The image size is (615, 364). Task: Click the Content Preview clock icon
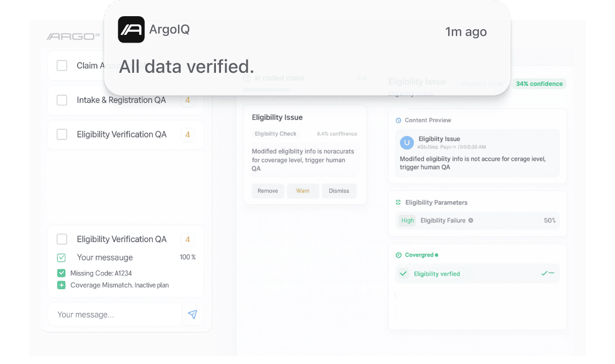click(x=398, y=120)
